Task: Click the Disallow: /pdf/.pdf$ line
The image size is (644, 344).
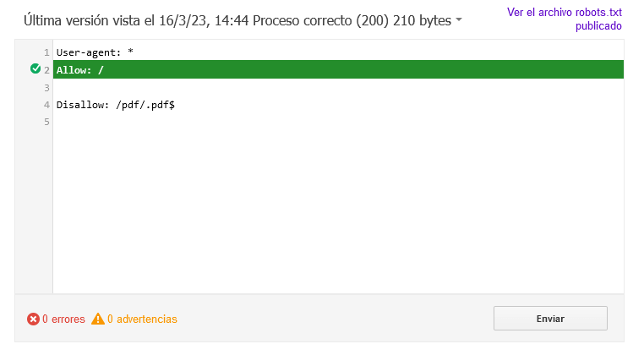Action: click(x=338, y=105)
